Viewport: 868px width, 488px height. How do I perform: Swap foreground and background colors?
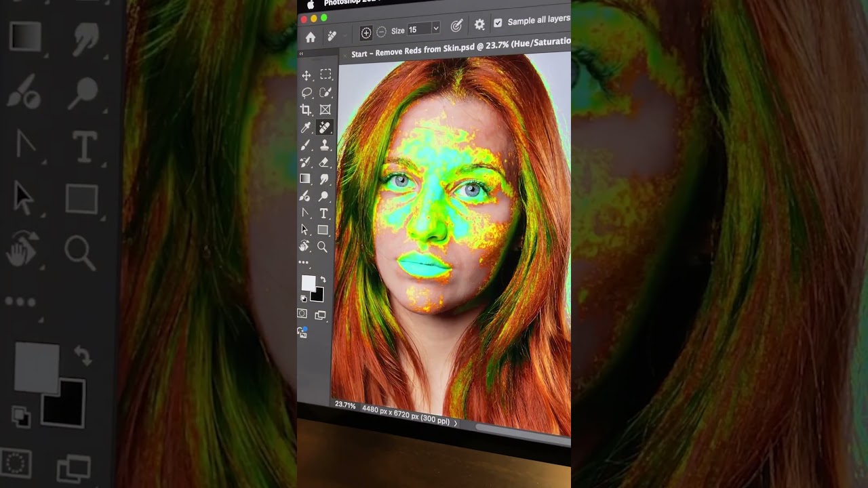pos(323,280)
